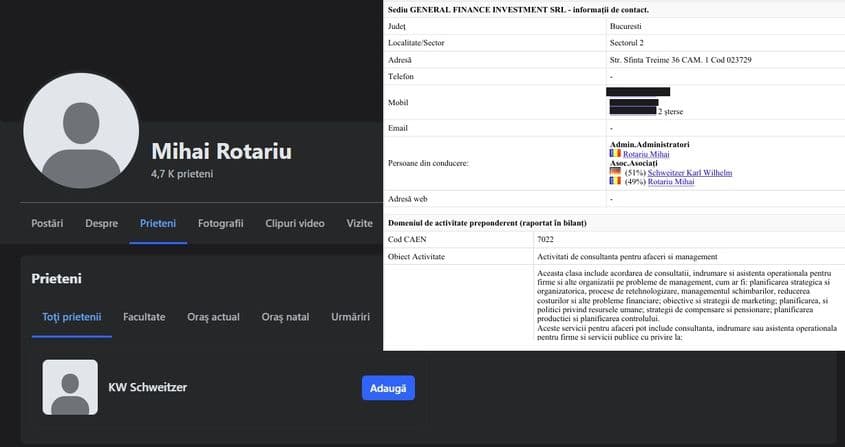Select the Toți prietenii filter
Image resolution: width=845 pixels, height=447 pixels.
point(72,317)
